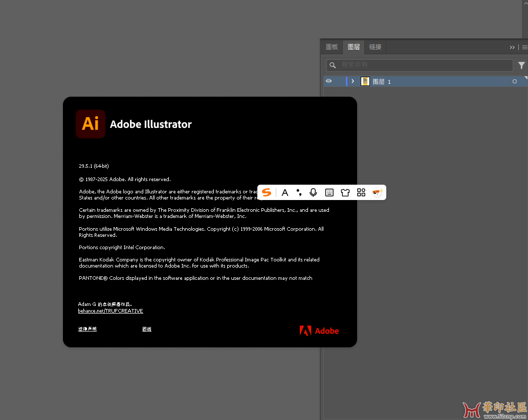Click the Adobe Illustrator title text

pos(150,124)
